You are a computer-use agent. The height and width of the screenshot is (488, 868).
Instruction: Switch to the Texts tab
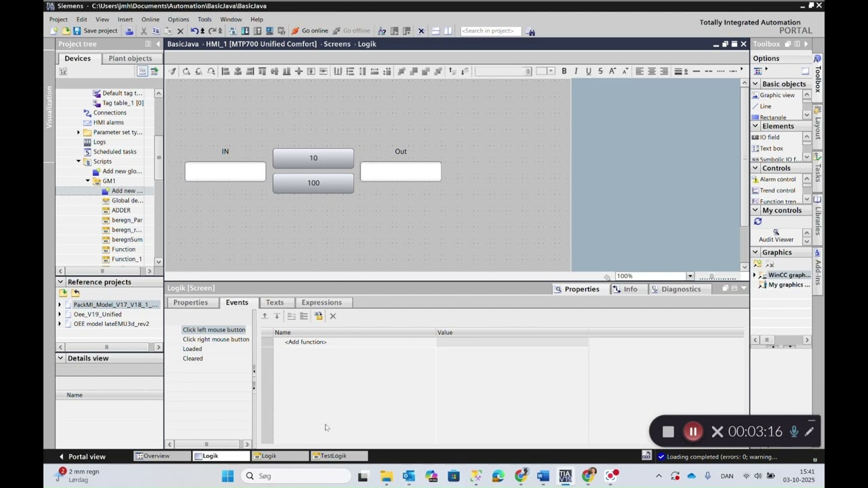pos(275,302)
